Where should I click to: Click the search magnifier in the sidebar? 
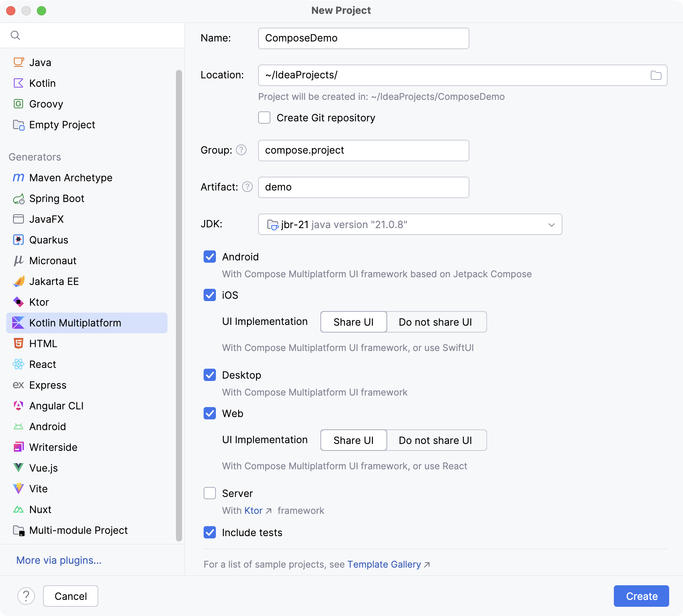[x=16, y=35]
